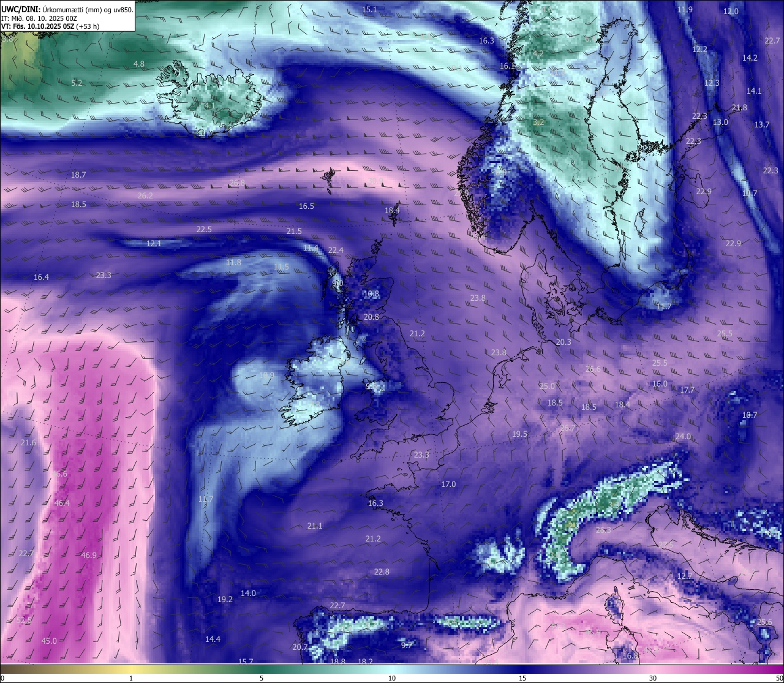Click the 5 label on the color scale

click(x=262, y=678)
